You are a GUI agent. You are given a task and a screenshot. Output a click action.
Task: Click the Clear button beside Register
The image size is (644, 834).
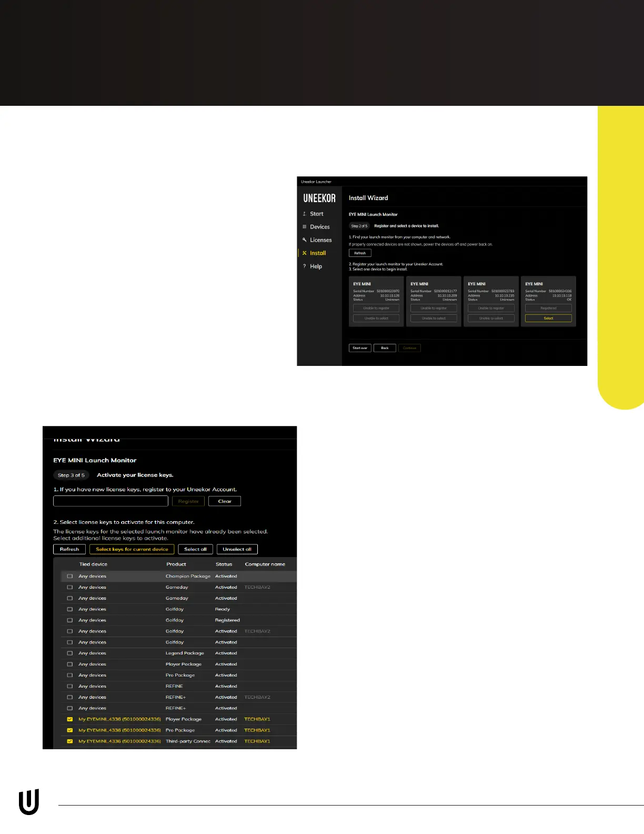click(225, 501)
